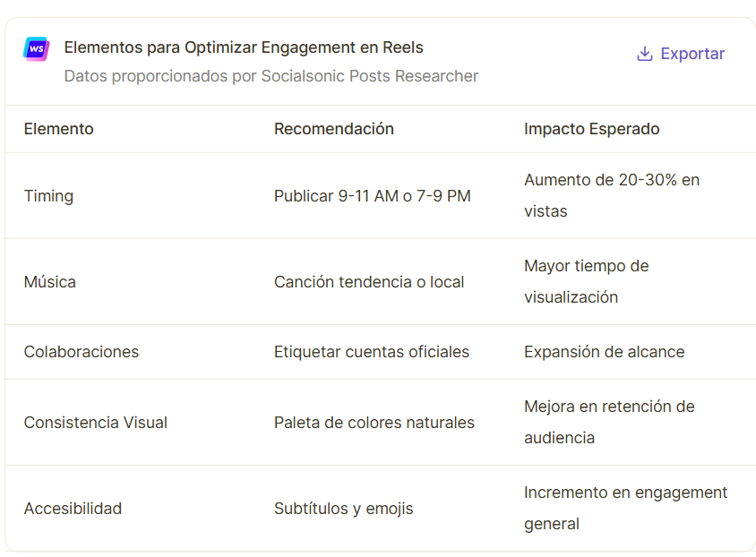Click the Exportar button text

coord(692,54)
